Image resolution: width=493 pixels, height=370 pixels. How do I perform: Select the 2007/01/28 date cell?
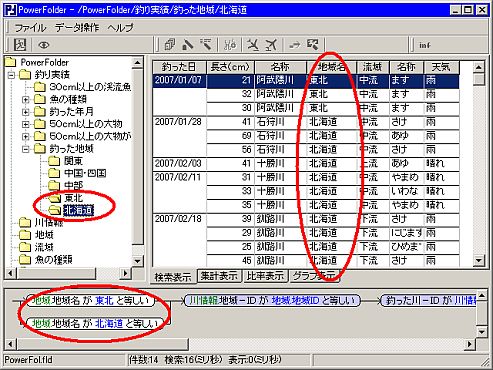point(179,122)
